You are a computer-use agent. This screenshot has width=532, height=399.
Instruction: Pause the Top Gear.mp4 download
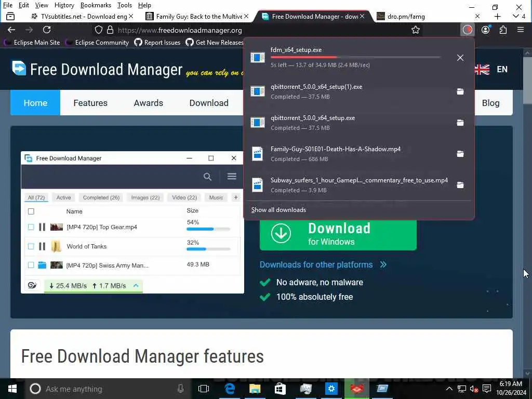(42, 227)
